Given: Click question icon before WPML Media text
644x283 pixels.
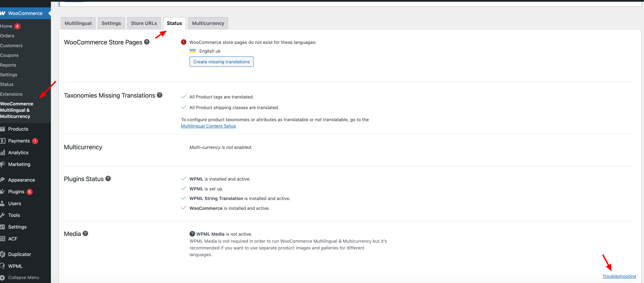Looking at the screenshot, I should [192, 234].
